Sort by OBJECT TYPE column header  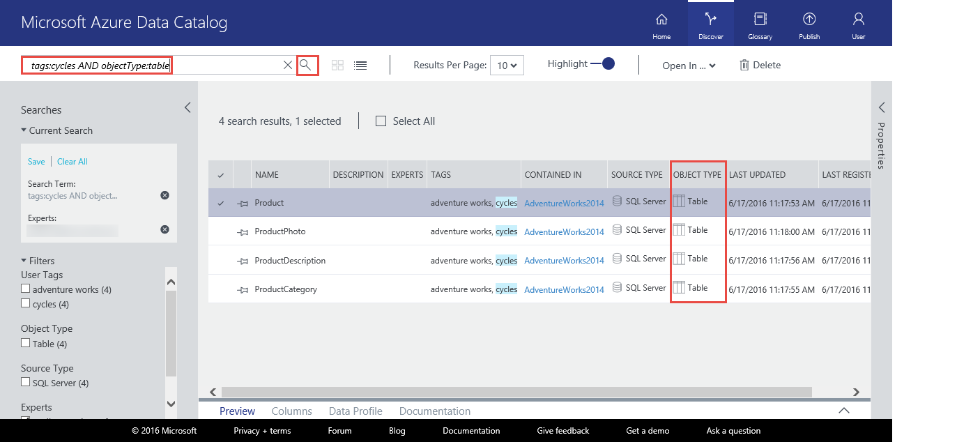click(697, 175)
